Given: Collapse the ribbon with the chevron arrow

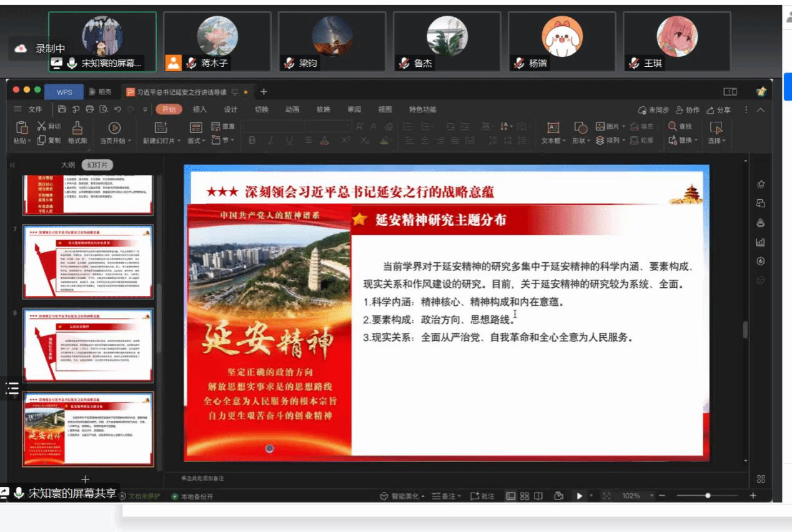Looking at the screenshot, I should click(760, 110).
